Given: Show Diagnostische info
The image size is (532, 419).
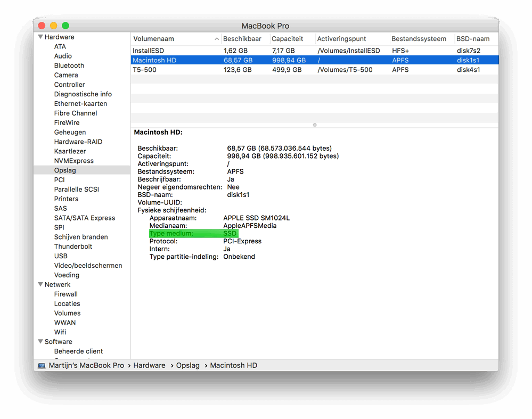Looking at the screenshot, I should click(83, 94).
